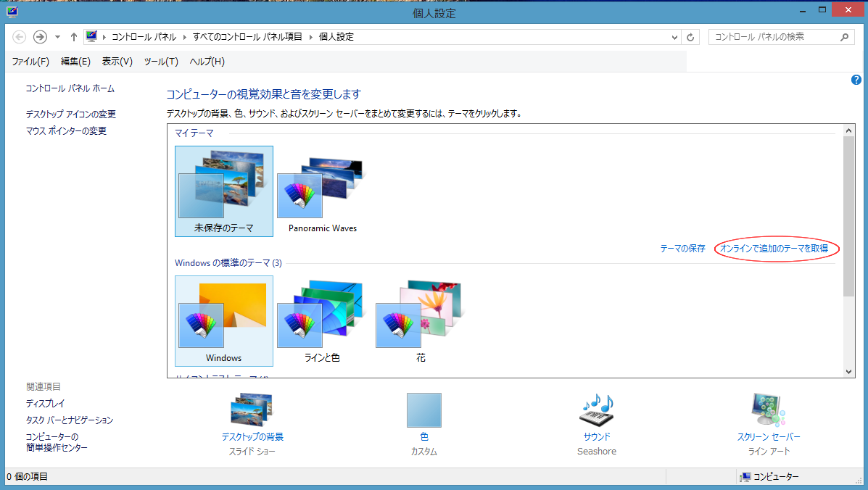This screenshot has width=868, height=490.
Task: Open タスク バーとナビゲーション link
Action: pos(69,420)
